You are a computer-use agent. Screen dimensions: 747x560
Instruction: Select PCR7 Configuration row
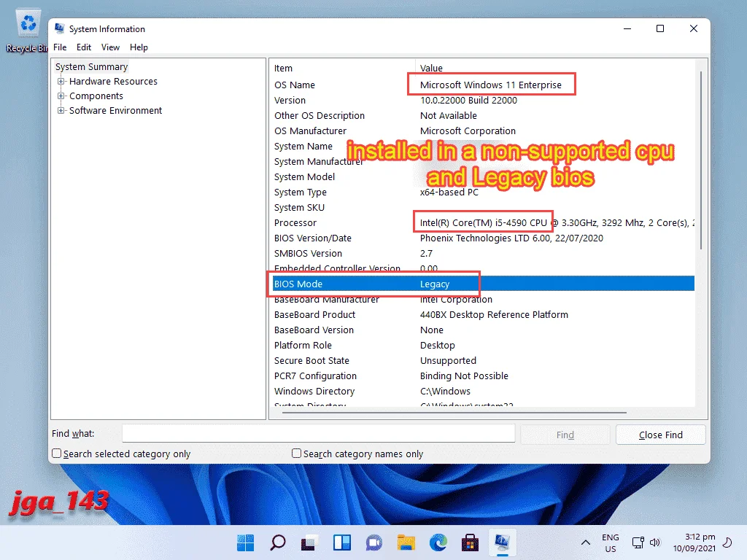point(482,376)
